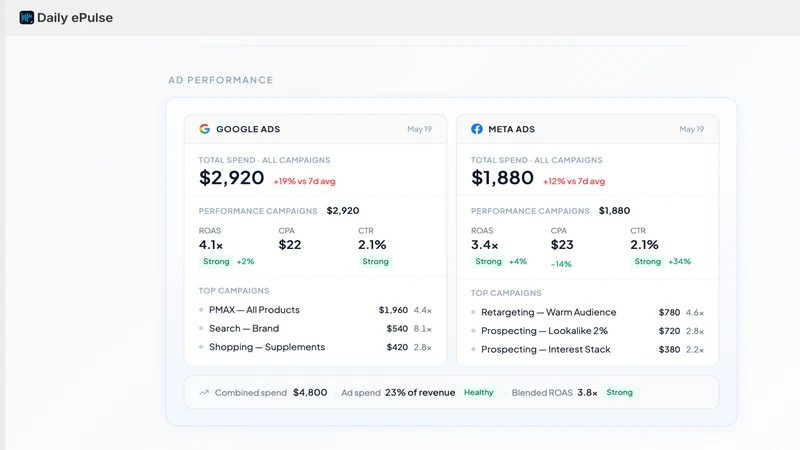
Task: Click the +12% vs 7d avg label
Action: tap(574, 181)
